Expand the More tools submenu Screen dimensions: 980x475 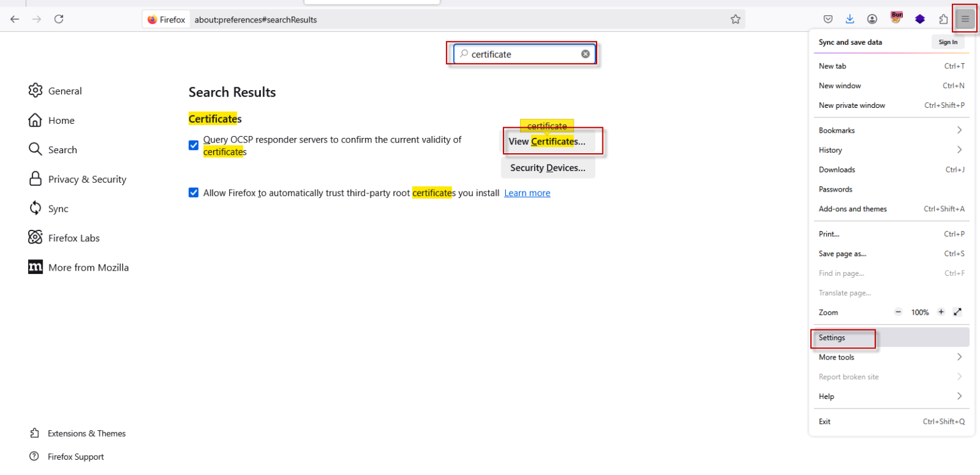pyautogui.click(x=836, y=357)
